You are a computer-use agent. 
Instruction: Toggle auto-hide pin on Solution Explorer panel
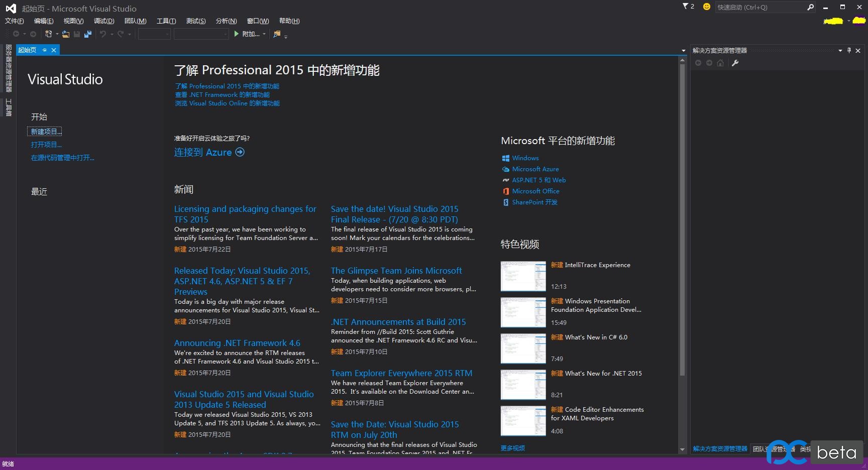click(849, 50)
